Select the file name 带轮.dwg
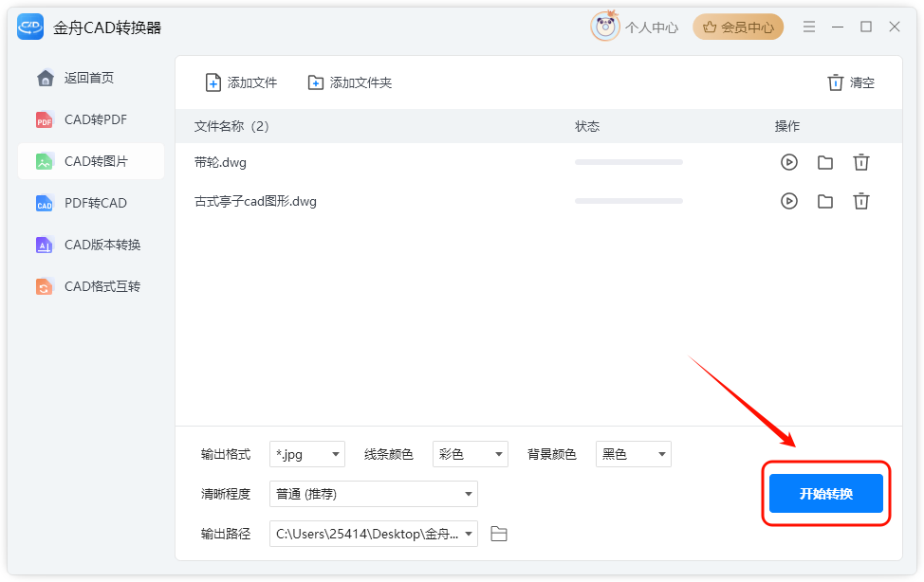 (220, 163)
